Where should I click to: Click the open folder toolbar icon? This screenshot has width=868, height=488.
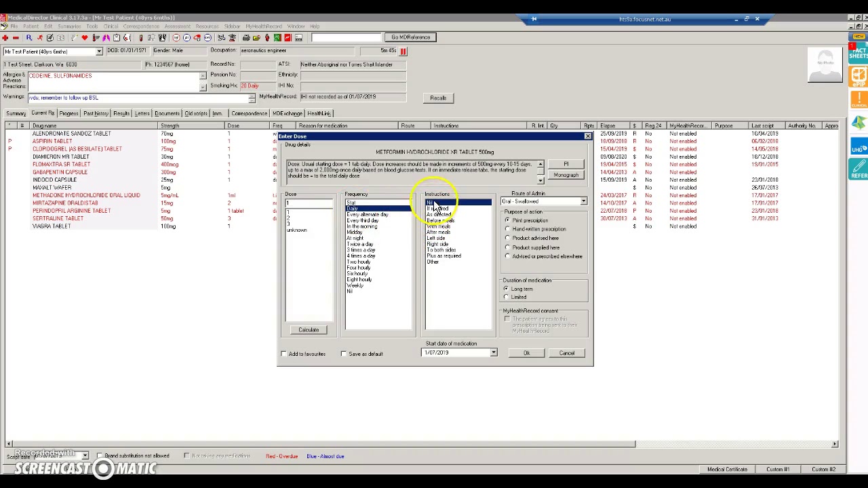256,37
